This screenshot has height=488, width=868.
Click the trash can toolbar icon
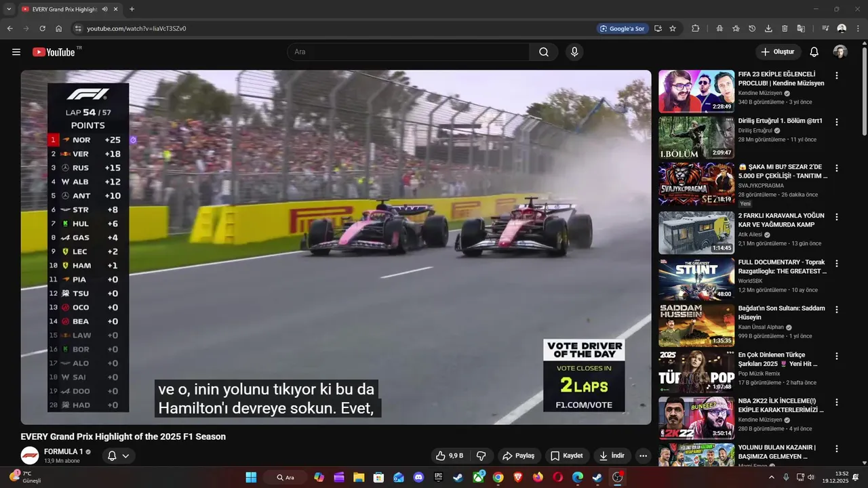pos(785,28)
